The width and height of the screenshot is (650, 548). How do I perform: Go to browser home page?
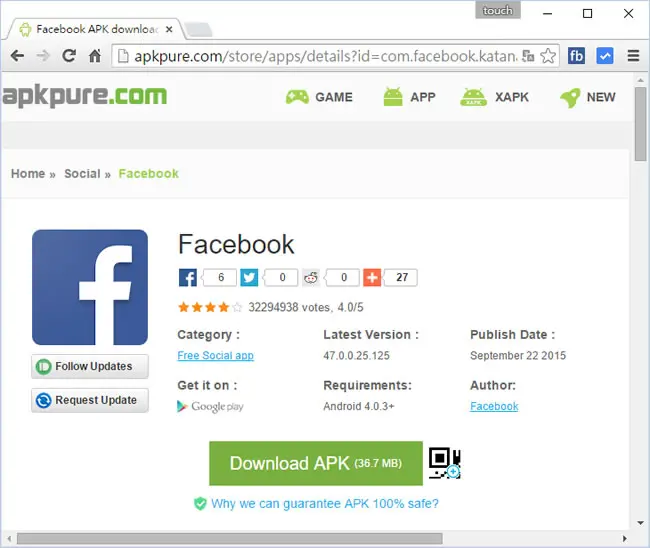coord(95,56)
